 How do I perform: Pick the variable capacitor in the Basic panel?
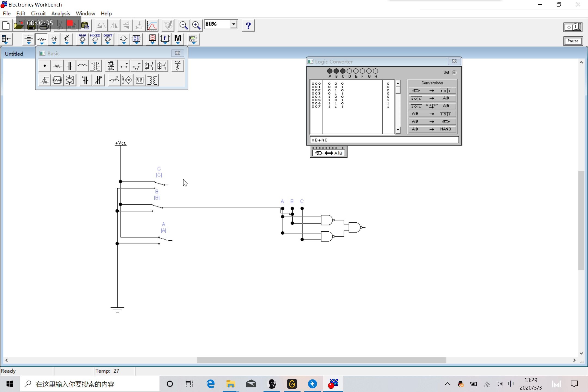coord(98,80)
